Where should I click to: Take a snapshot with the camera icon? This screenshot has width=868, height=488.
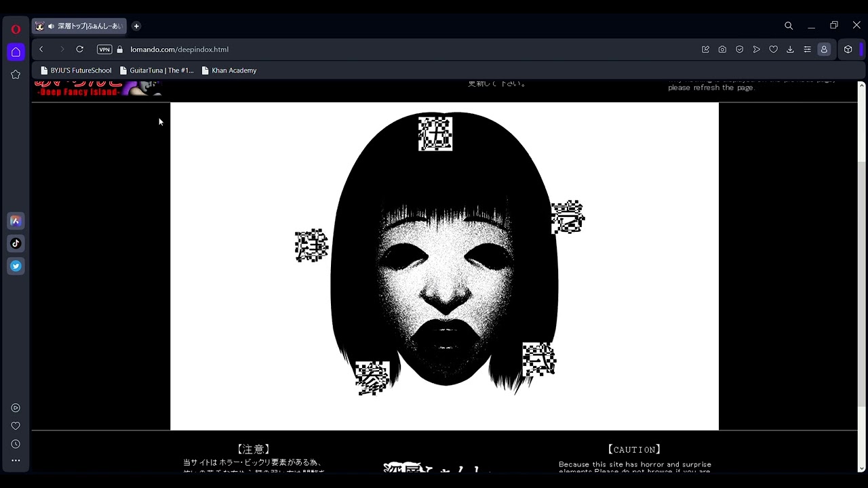point(722,49)
